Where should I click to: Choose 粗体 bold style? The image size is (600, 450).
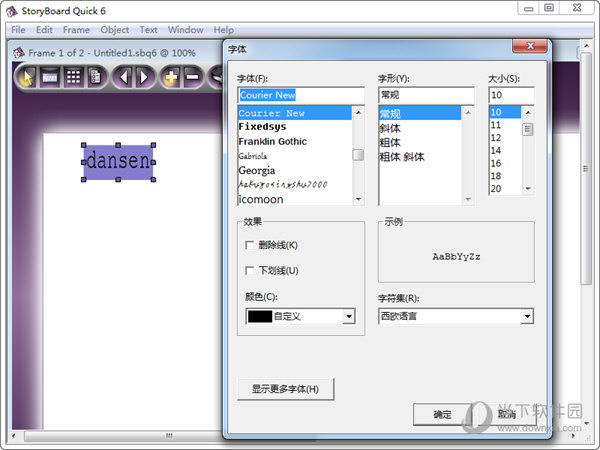point(420,142)
